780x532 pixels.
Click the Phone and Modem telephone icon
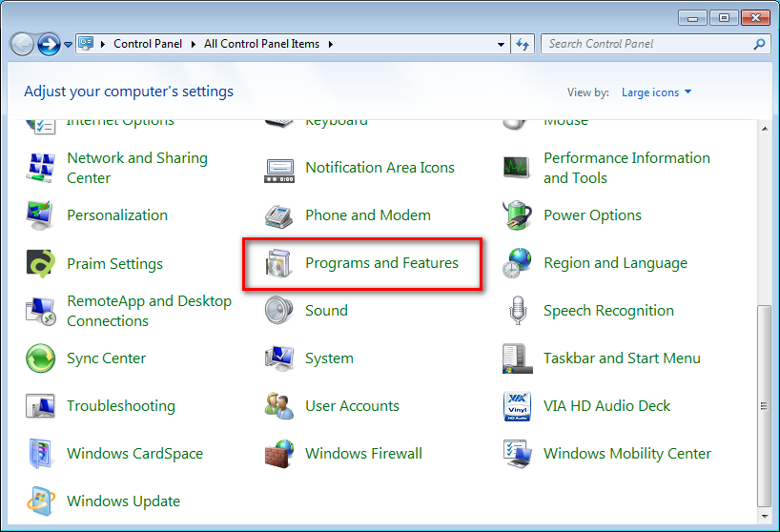pos(279,215)
